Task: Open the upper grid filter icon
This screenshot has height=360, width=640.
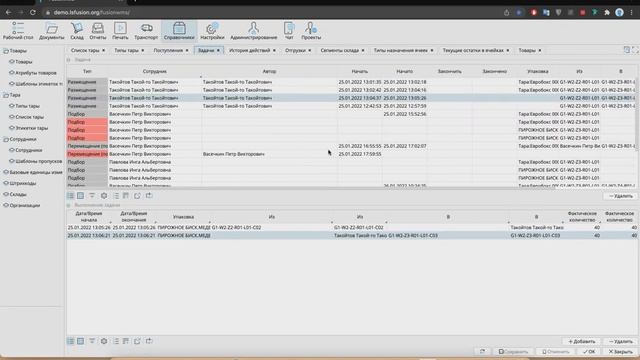Action: click(x=92, y=196)
